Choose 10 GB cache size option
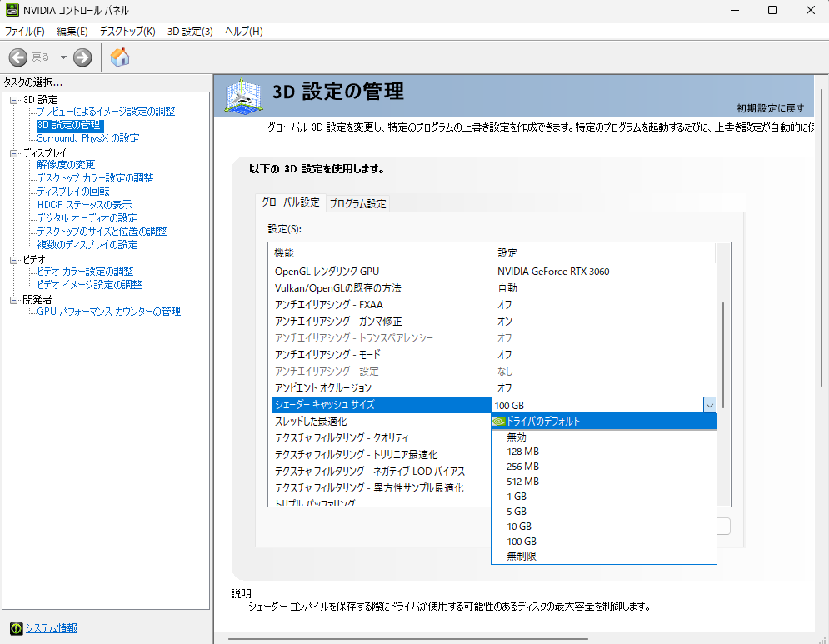Image resolution: width=829 pixels, height=644 pixels. [604, 527]
